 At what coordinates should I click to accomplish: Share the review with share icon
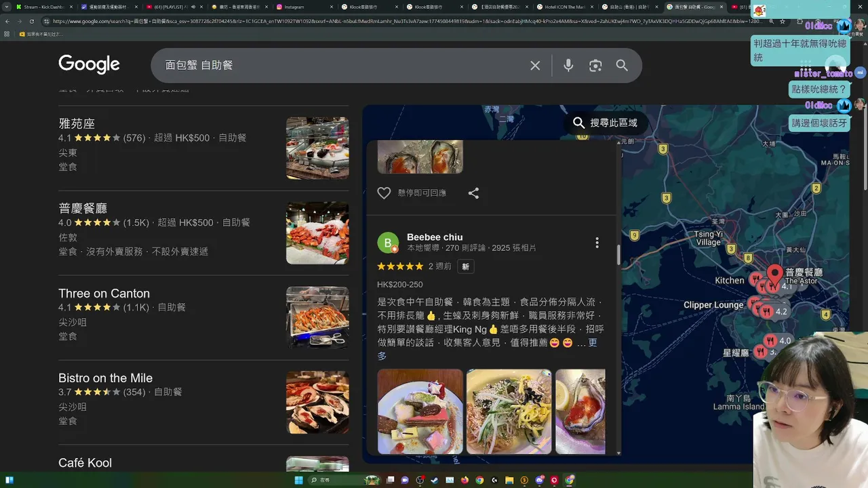[473, 193]
